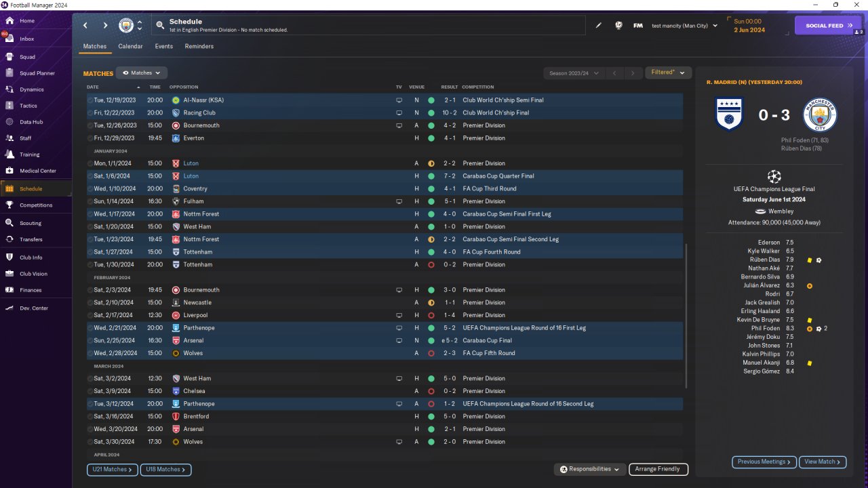This screenshot has width=868, height=488.
Task: Go forward with the right arrow
Action: pyautogui.click(x=105, y=26)
